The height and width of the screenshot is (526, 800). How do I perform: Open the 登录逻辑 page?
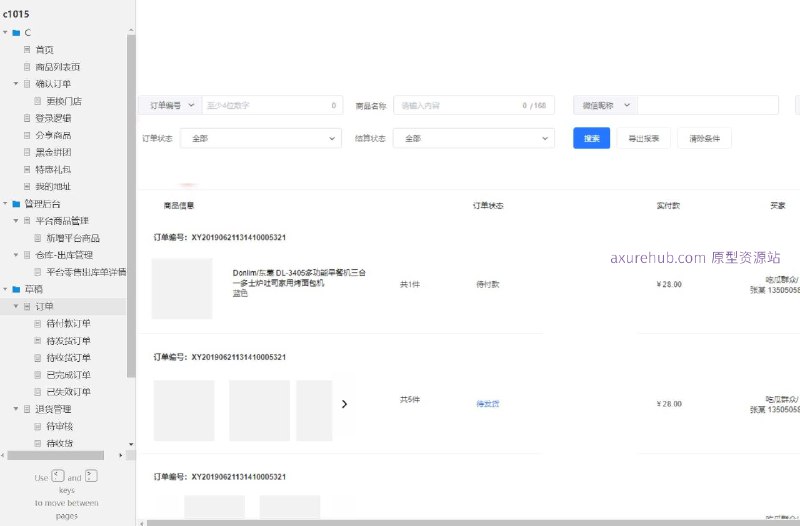53,118
